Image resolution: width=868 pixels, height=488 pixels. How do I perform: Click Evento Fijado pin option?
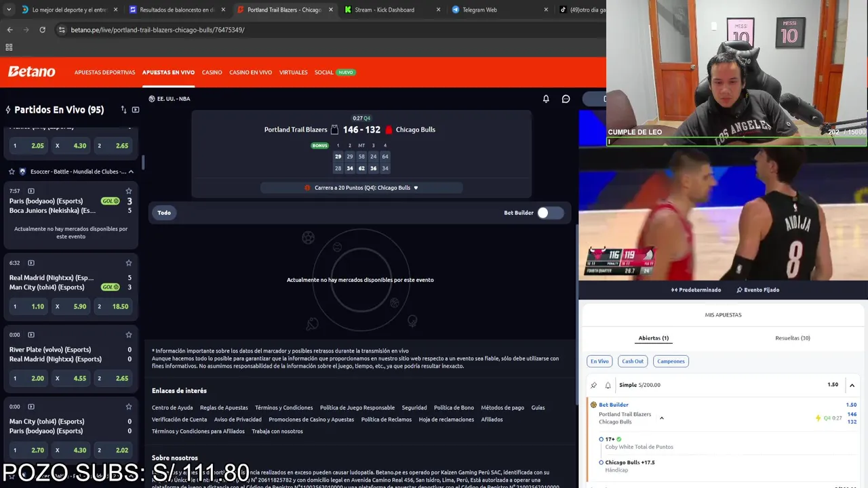tap(757, 290)
